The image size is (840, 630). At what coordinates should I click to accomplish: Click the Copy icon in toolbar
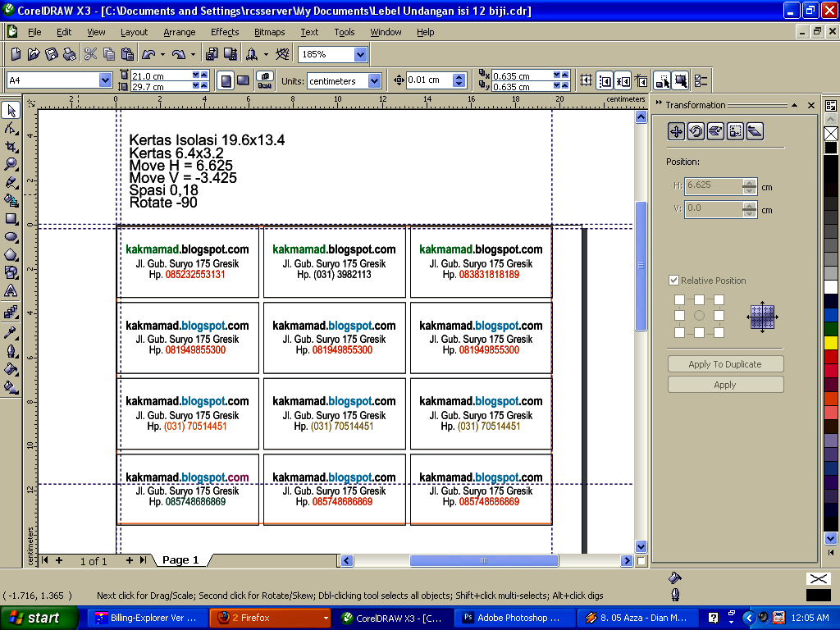(109, 54)
